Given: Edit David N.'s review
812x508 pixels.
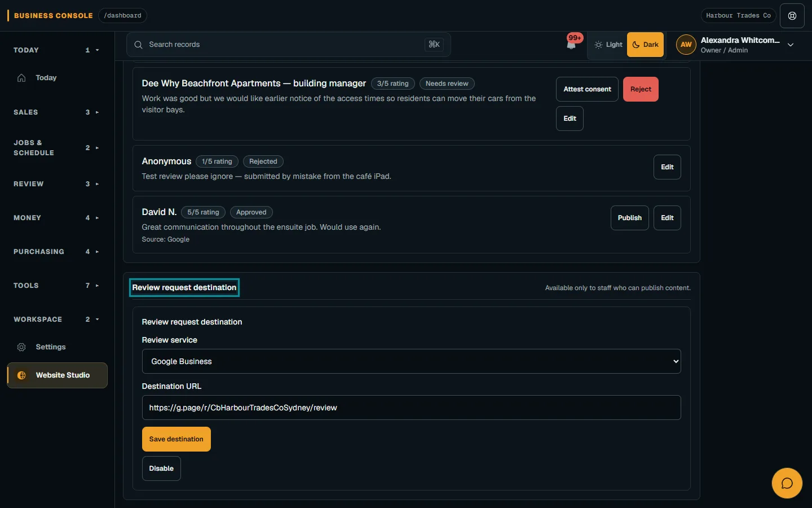Looking at the screenshot, I should tap(667, 218).
